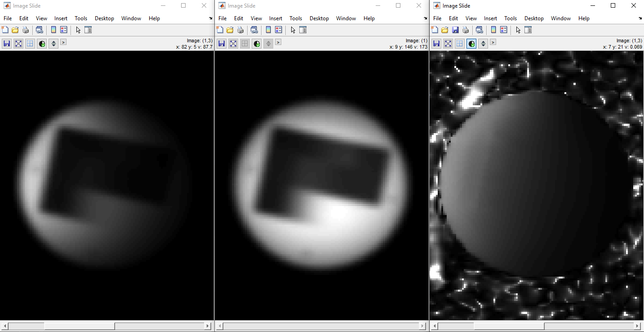The width and height of the screenshot is (644, 332).
Task: Toggle active contrast adjust button in right window
Action: pos(471,44)
